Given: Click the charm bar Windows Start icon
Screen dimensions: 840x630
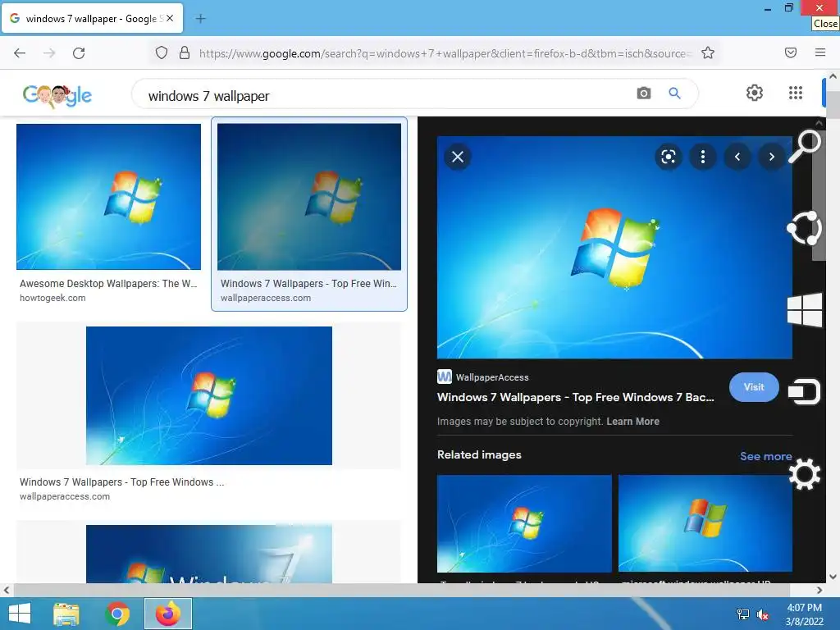Looking at the screenshot, I should [x=805, y=309].
